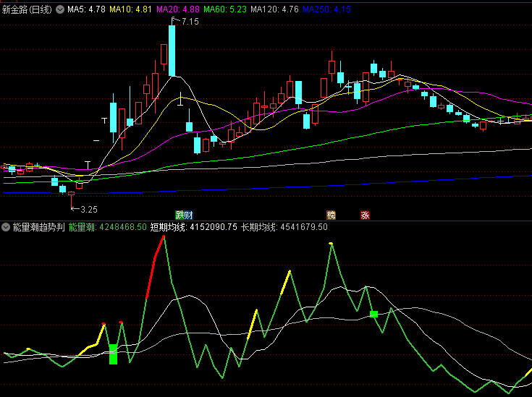Click the 跌财 marker icon
Viewport: 532px width, 397px height.
184,215
